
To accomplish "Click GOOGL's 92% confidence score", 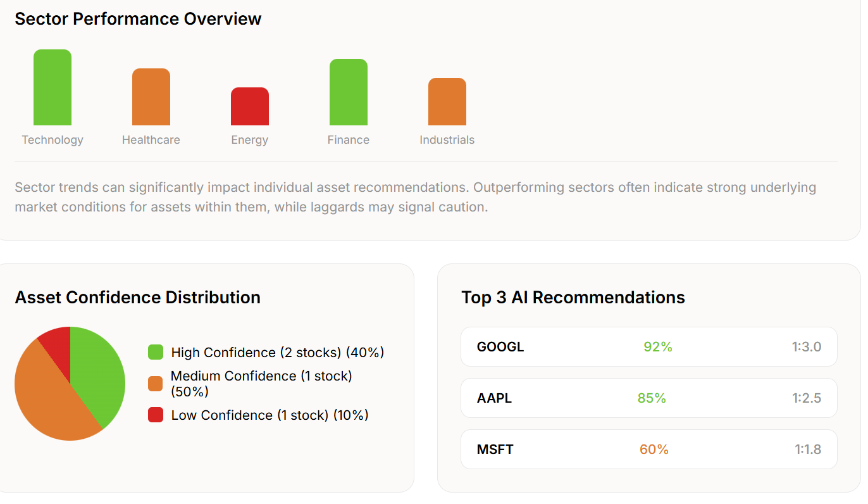I will coord(658,347).
